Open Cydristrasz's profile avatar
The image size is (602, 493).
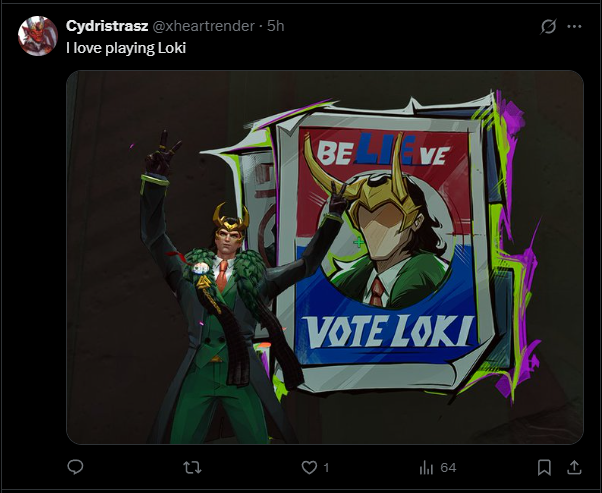38,36
